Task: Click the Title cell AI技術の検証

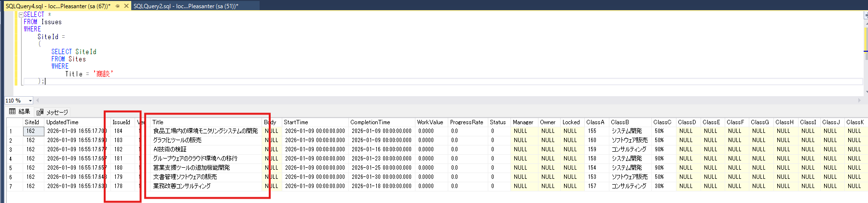Action: click(x=170, y=149)
